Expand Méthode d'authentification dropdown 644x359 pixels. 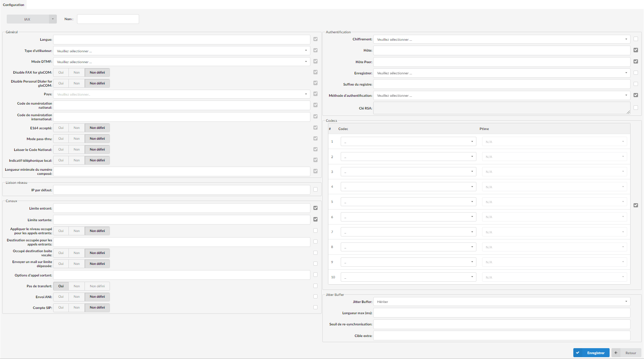pyautogui.click(x=502, y=95)
